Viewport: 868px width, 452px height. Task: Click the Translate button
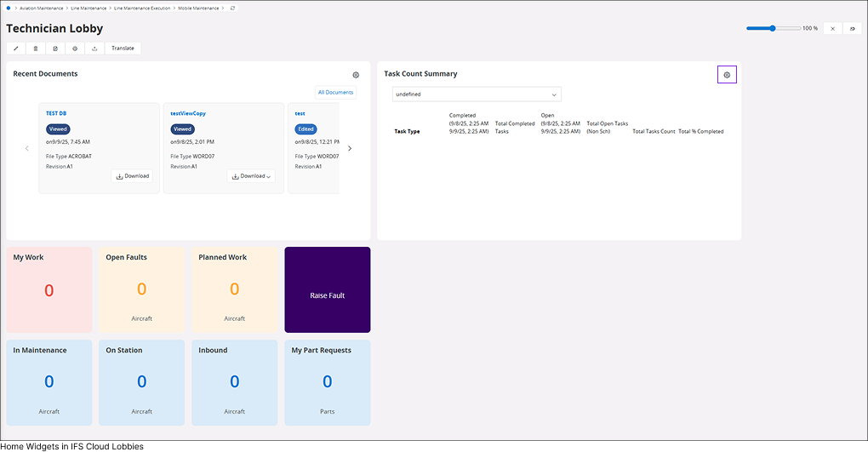(123, 49)
